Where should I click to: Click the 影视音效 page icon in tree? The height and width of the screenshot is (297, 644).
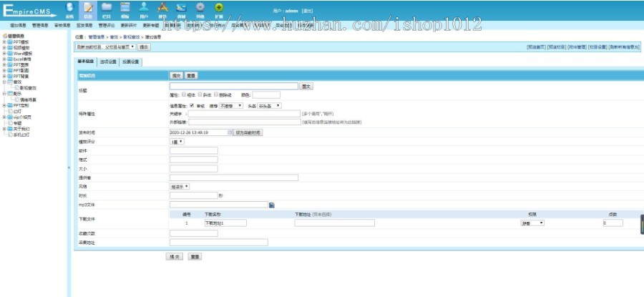tap(17, 88)
